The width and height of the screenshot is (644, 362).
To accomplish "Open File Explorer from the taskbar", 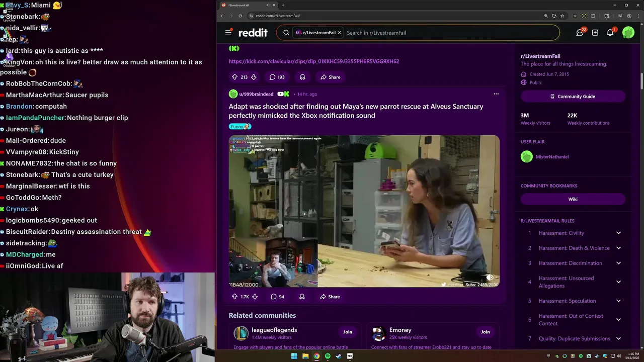I will (x=305, y=356).
